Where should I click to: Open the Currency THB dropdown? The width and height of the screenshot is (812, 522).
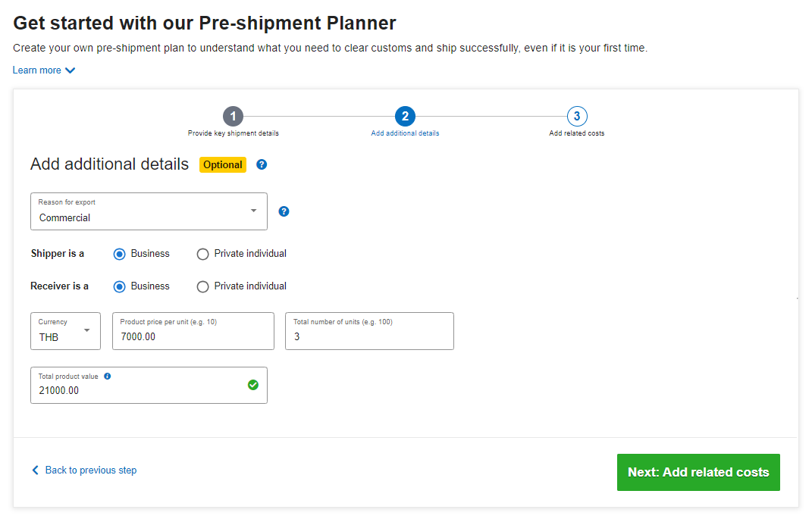65,331
